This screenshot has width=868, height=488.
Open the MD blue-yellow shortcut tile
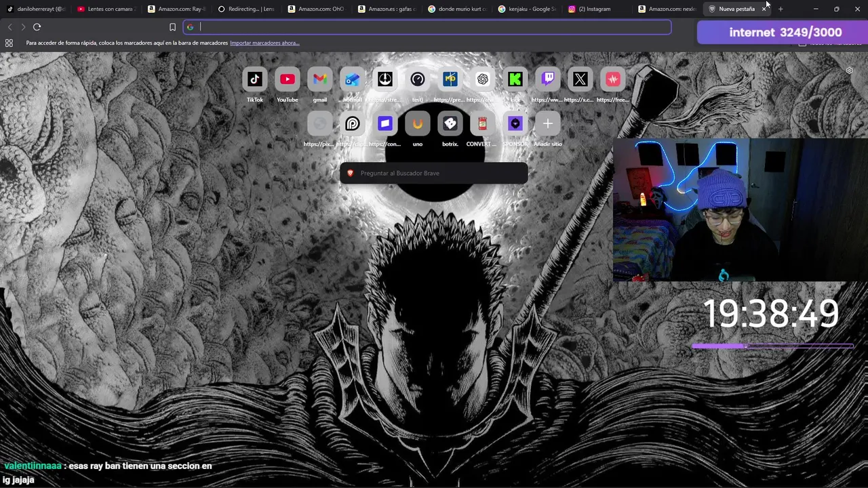tap(450, 79)
